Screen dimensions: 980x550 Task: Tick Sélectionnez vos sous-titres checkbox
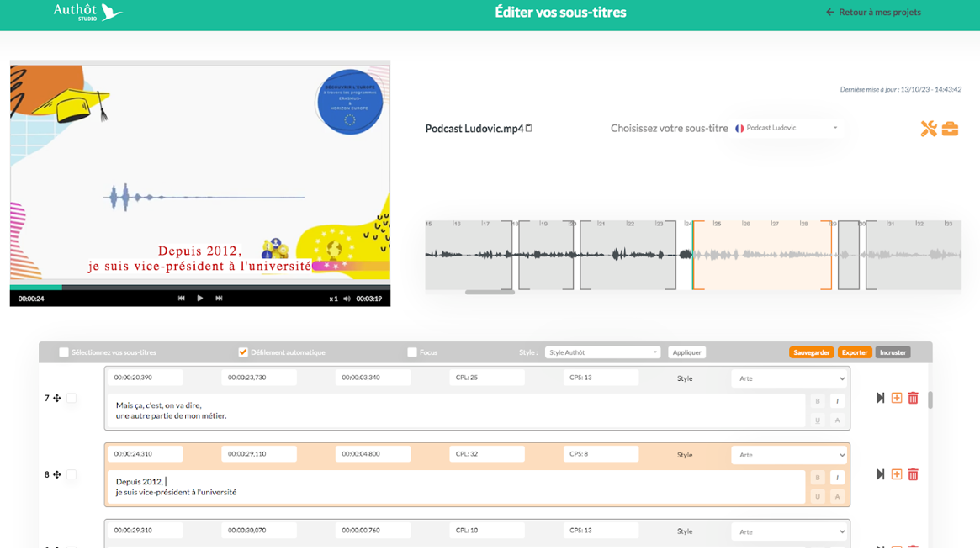[x=64, y=352]
